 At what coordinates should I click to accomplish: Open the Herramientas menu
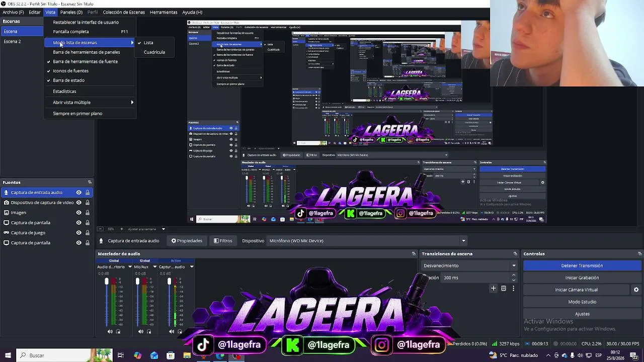(x=164, y=12)
